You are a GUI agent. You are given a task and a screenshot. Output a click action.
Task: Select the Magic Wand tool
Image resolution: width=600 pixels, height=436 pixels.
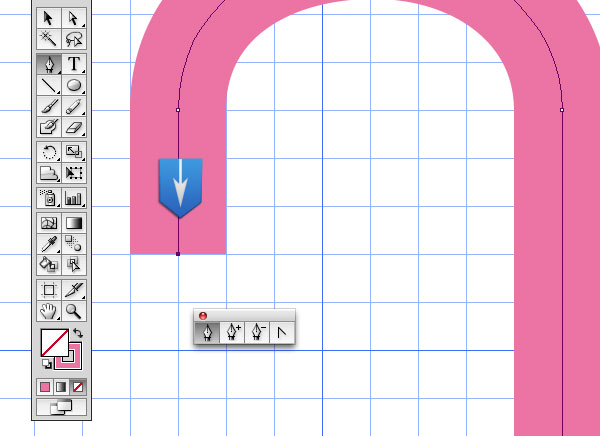[49, 39]
